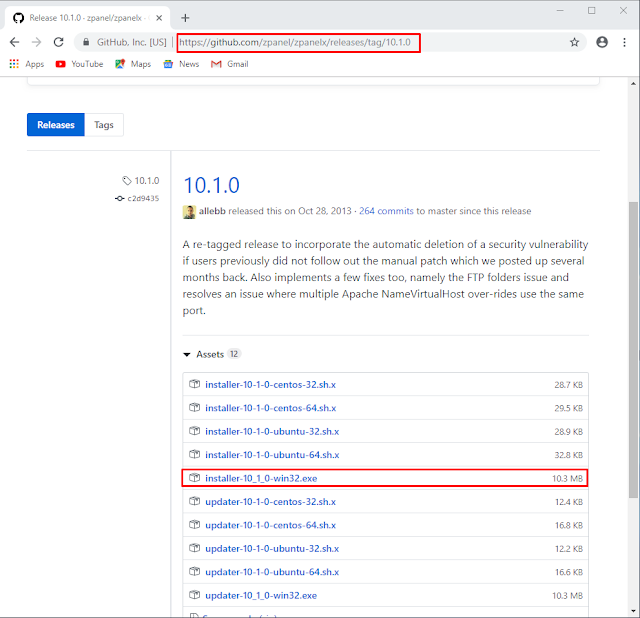Viewport: 640px width, 618px height.
Task: Click package icon for updater centos-32
Action: pyautogui.click(x=195, y=501)
